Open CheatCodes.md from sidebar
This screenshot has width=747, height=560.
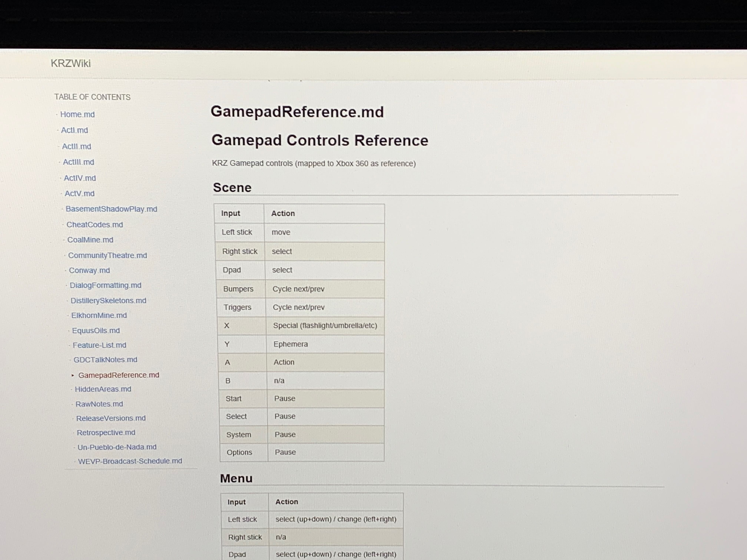click(94, 224)
